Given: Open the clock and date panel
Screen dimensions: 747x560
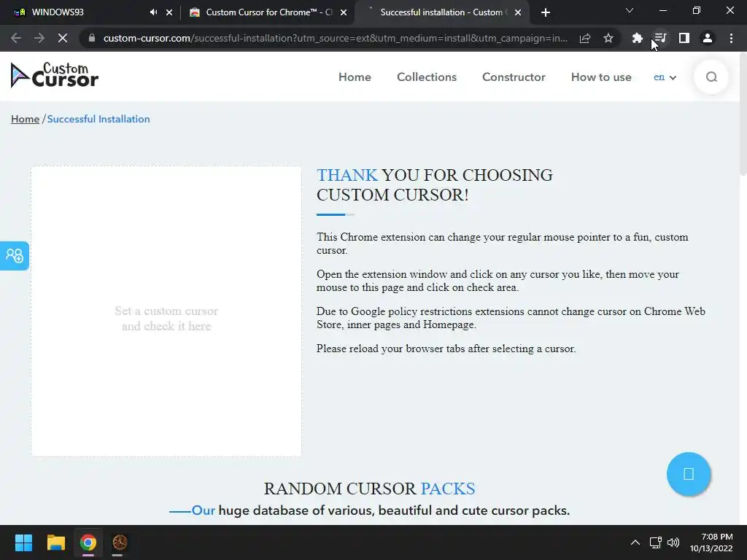Looking at the screenshot, I should point(711,542).
